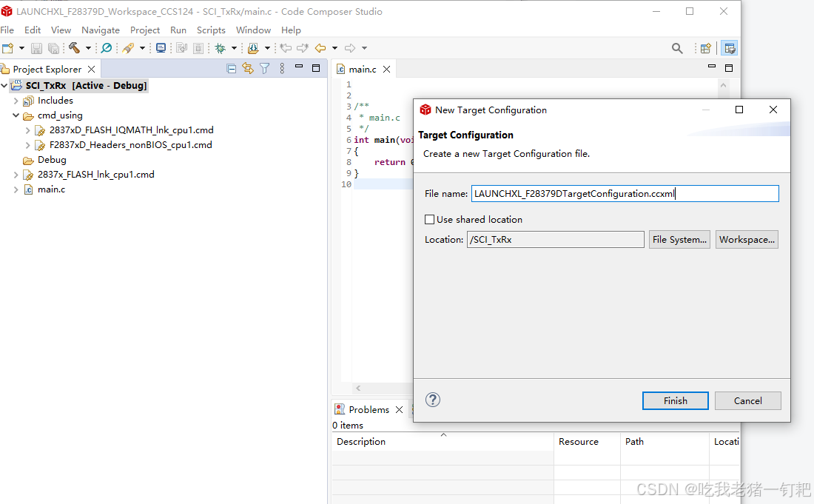Screen dimensions: 814x504
Task: Click the Previous Edit Location icon
Action: pos(286,48)
